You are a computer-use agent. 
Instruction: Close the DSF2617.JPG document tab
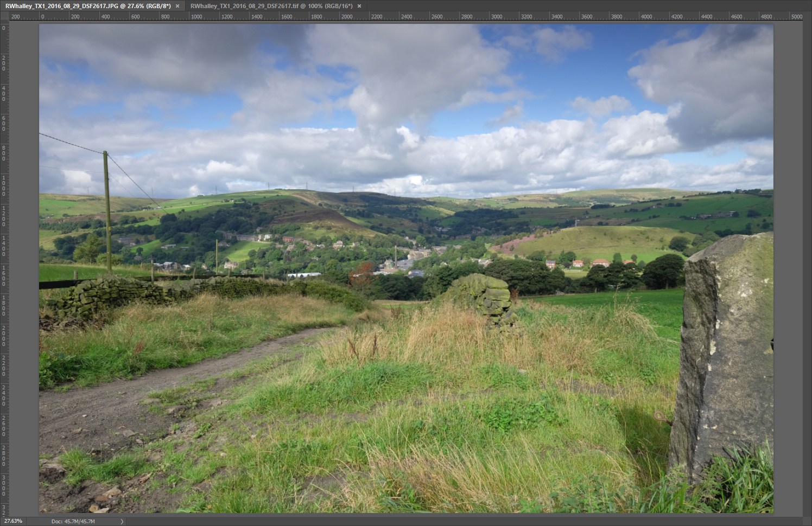point(177,6)
